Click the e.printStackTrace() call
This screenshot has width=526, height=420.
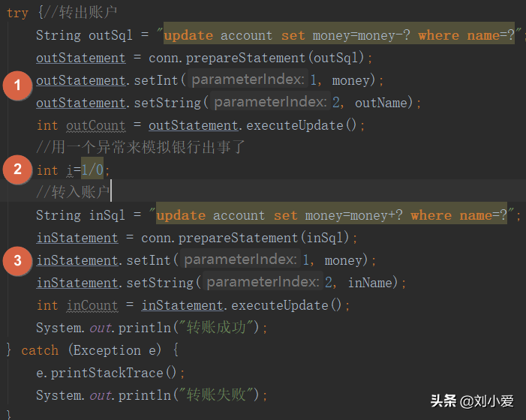pos(110,373)
